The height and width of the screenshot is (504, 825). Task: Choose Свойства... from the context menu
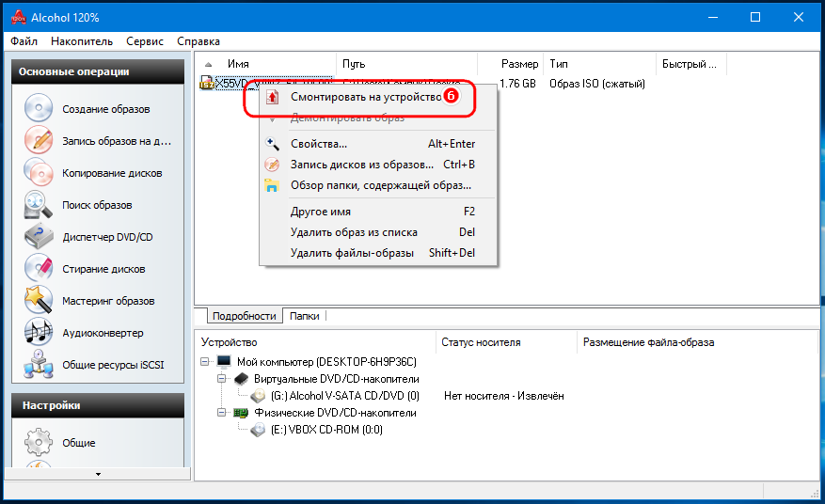pyautogui.click(x=378, y=144)
